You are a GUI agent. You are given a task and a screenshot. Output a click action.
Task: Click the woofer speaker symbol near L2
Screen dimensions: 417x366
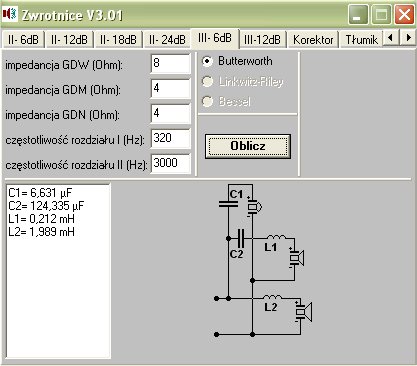coord(303,312)
